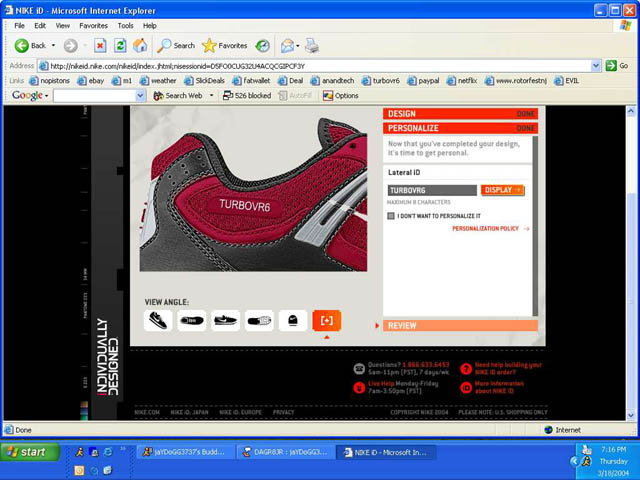Click the Lateral iD text field

tap(432, 190)
